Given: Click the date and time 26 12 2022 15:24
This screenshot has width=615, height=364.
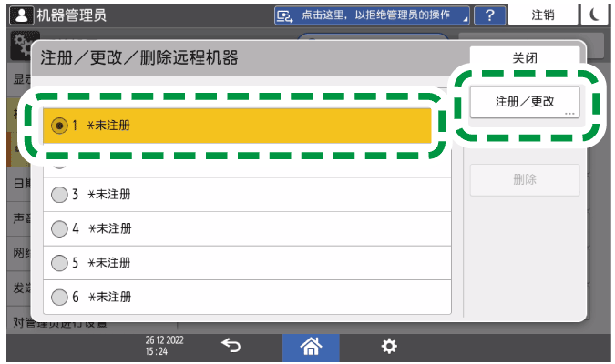Looking at the screenshot, I should click(164, 346).
